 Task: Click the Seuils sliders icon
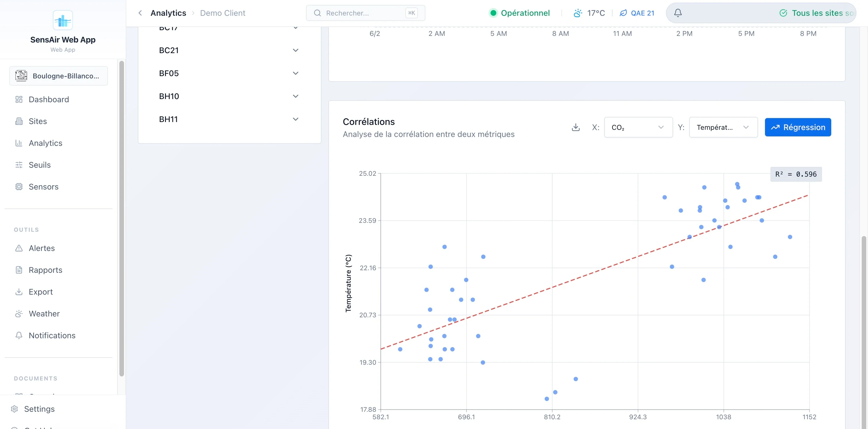19,165
